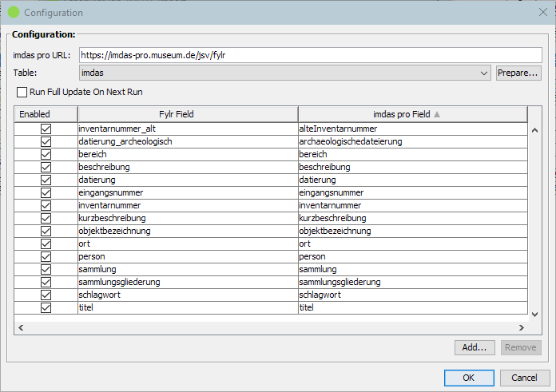556x392 pixels.
Task: Toggle Enabled checkbox for titel row
Action: pyautogui.click(x=46, y=307)
